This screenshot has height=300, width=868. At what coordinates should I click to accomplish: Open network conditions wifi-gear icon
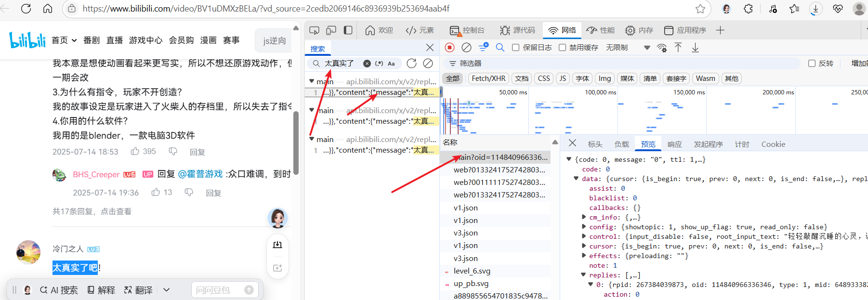662,48
